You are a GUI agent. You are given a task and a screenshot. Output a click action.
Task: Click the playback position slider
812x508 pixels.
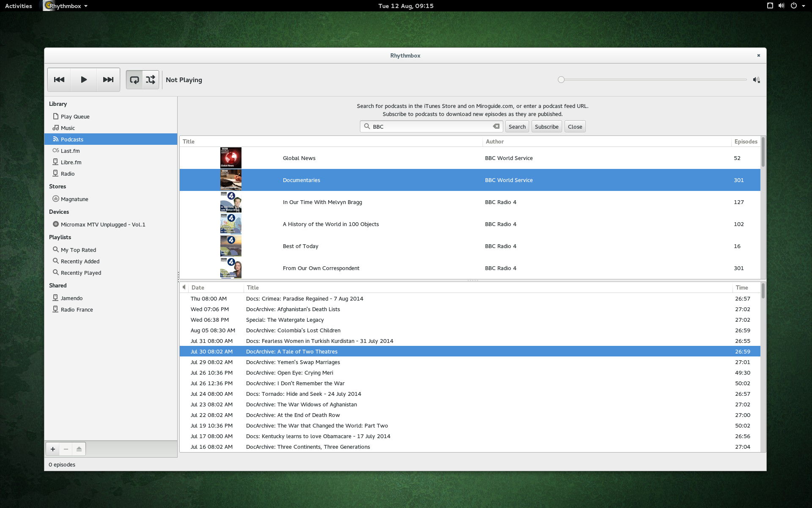pos(653,80)
